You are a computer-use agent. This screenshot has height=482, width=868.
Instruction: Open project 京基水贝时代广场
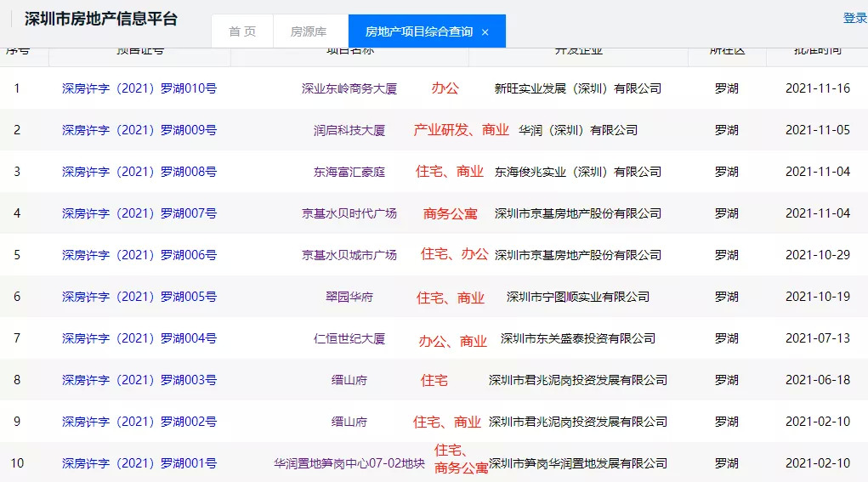(349, 213)
